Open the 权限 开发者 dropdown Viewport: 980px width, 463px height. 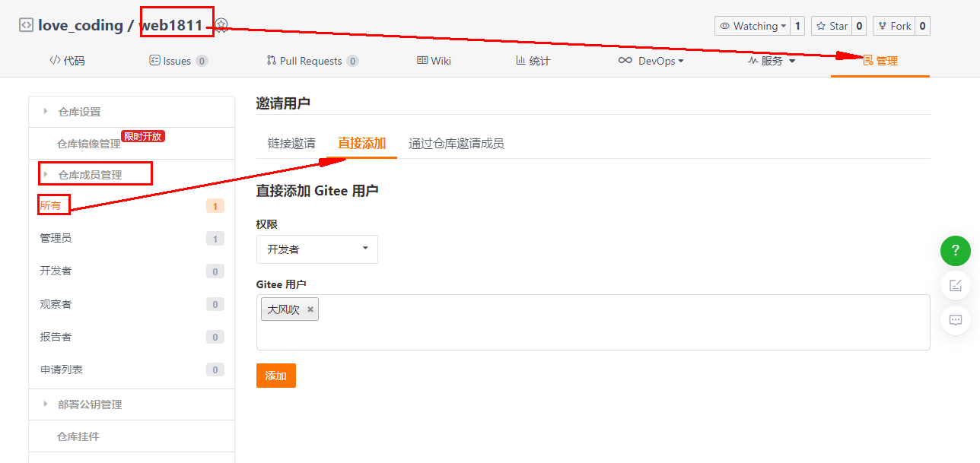click(x=317, y=249)
